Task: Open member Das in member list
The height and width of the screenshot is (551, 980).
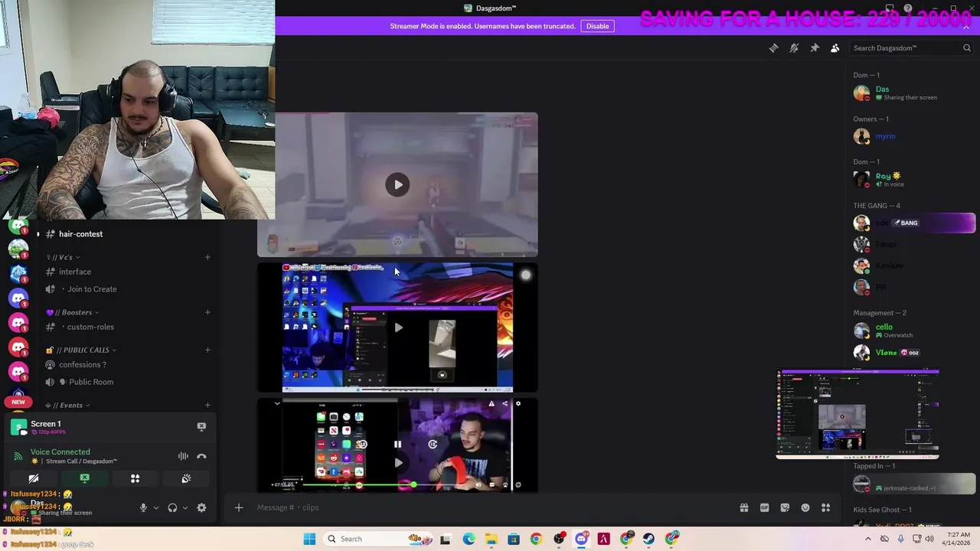Action: point(913,93)
